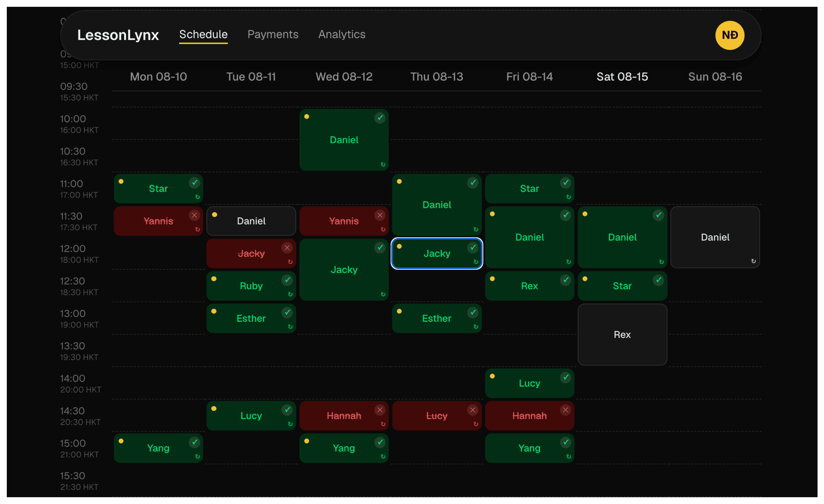Open the Sunday Daniel lesson block
Viewport: 824px width, 504px height.
[715, 237]
